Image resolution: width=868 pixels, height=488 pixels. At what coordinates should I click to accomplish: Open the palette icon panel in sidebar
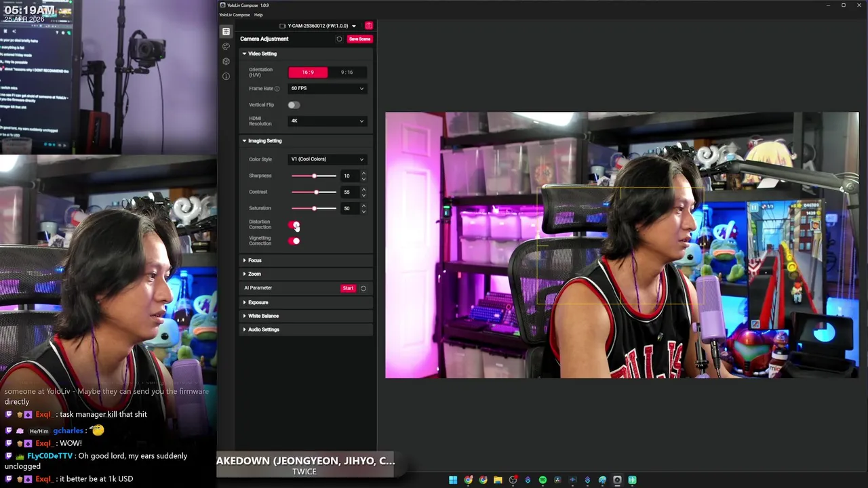pos(226,46)
